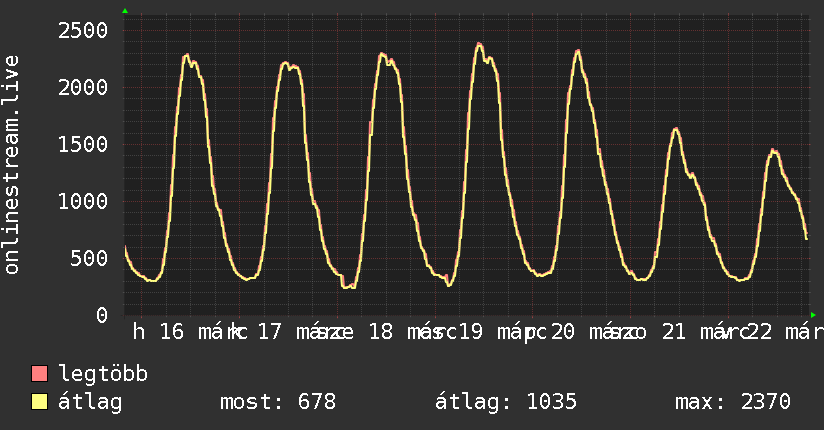The width and height of the screenshot is (824, 430).
Task: Click the highest peak of the graph line
Action: (x=479, y=44)
